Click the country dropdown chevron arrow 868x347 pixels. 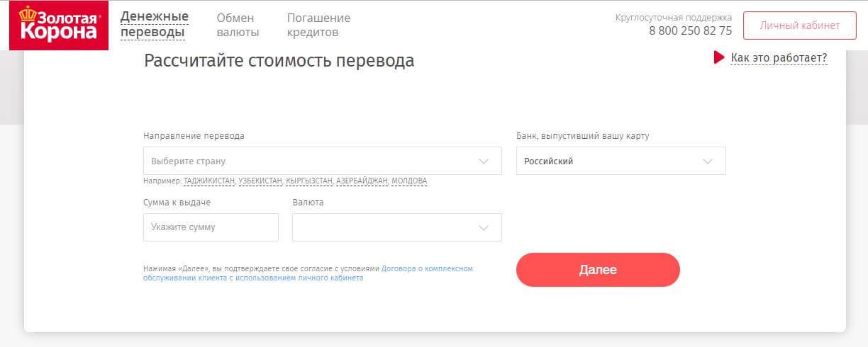point(484,161)
